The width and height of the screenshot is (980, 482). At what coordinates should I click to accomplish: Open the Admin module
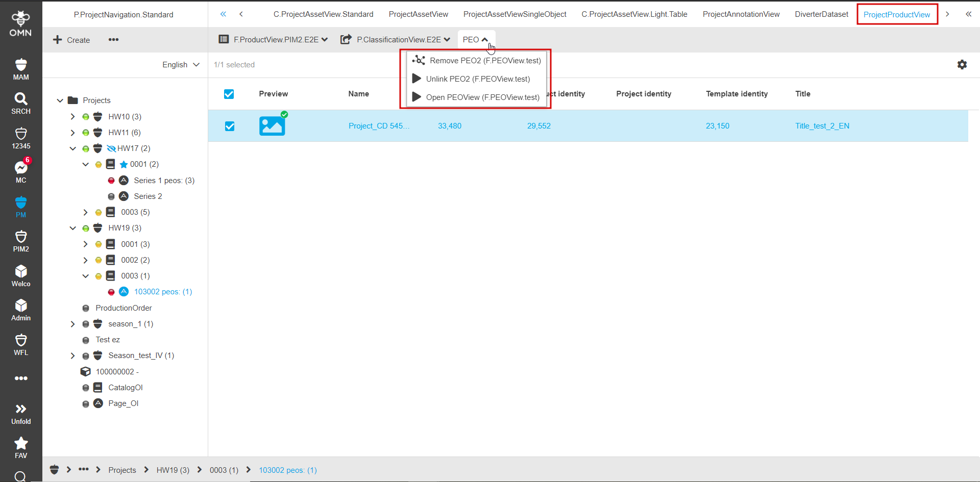pyautogui.click(x=20, y=309)
